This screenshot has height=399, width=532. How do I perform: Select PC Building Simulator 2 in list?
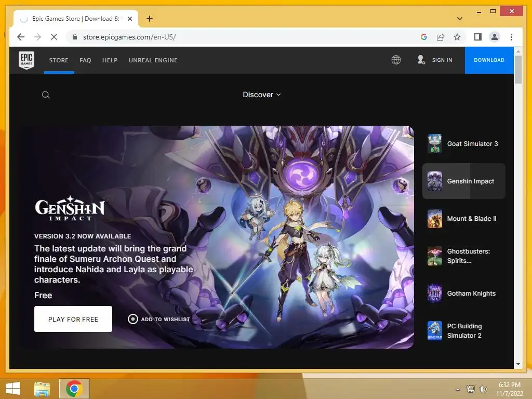(463, 330)
